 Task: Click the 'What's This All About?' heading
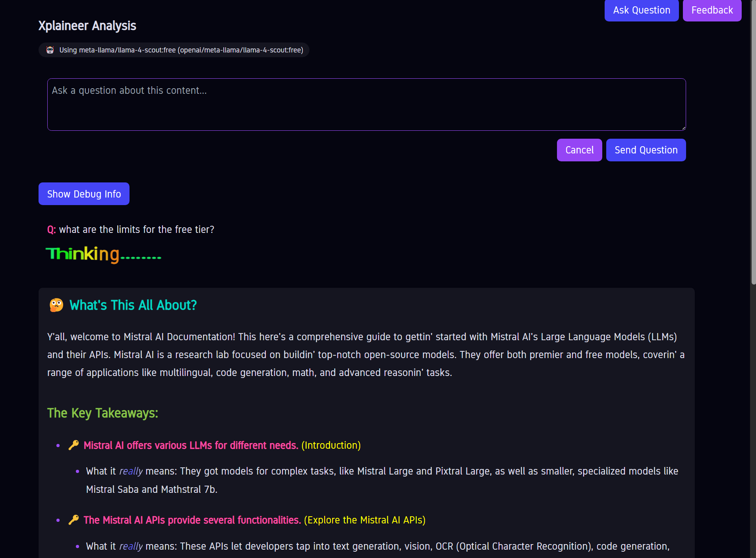click(x=133, y=305)
